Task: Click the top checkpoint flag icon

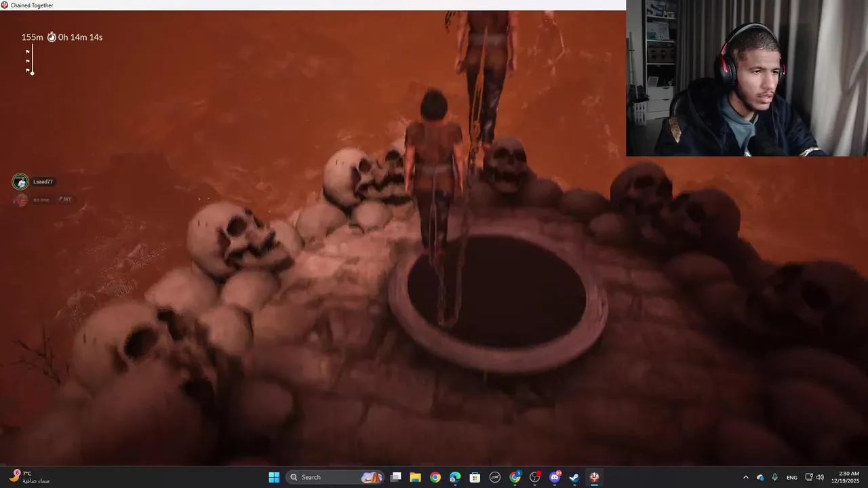Action: (28, 52)
